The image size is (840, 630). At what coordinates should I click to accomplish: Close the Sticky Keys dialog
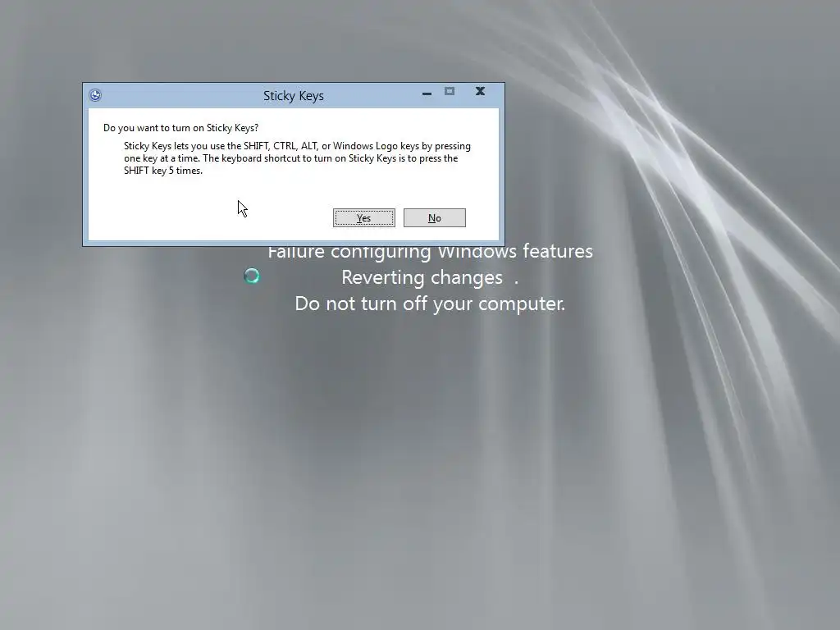(x=480, y=91)
